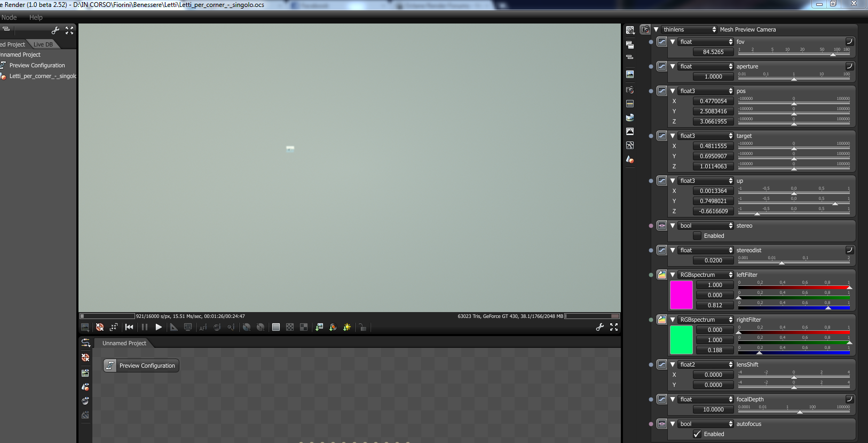Image resolution: width=868 pixels, height=443 pixels.
Task: Toggle the logarithmic curve button for fov
Action: [x=849, y=42]
